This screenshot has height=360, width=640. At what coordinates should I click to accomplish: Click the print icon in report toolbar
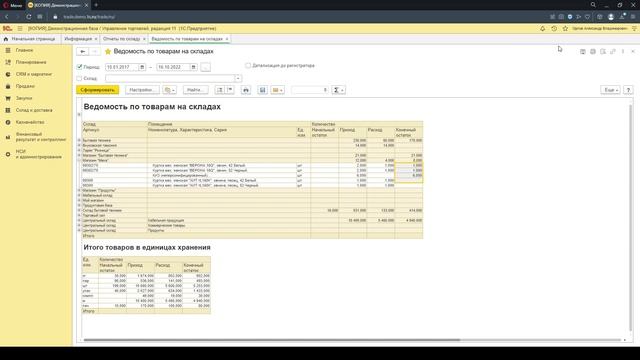click(x=246, y=90)
